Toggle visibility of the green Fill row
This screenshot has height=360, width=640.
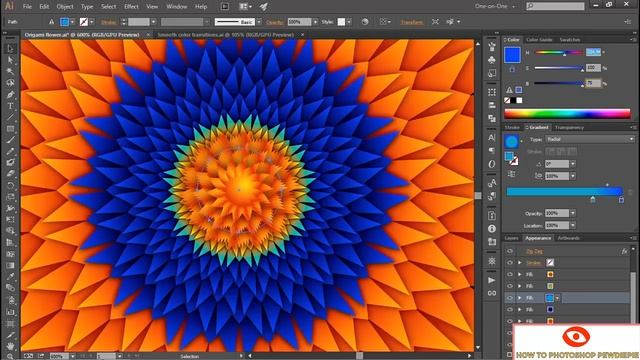(510, 286)
